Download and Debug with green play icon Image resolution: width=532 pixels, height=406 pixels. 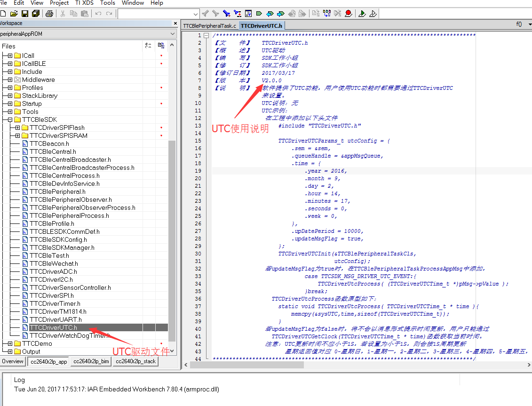[362, 14]
